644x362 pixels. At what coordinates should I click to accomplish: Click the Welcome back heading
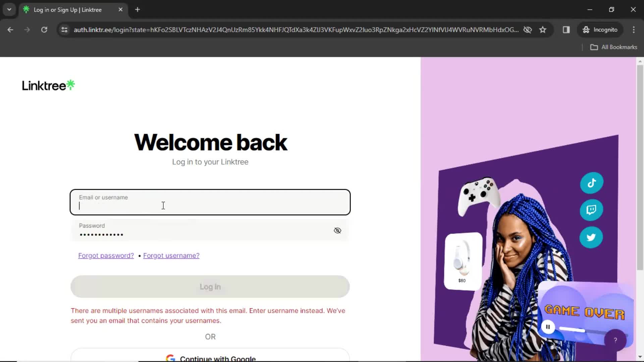pyautogui.click(x=210, y=142)
